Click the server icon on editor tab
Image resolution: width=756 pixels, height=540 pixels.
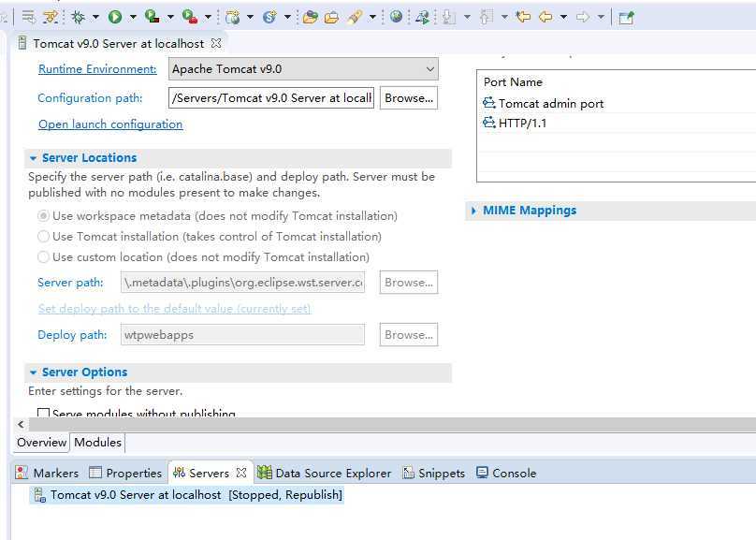[22, 43]
